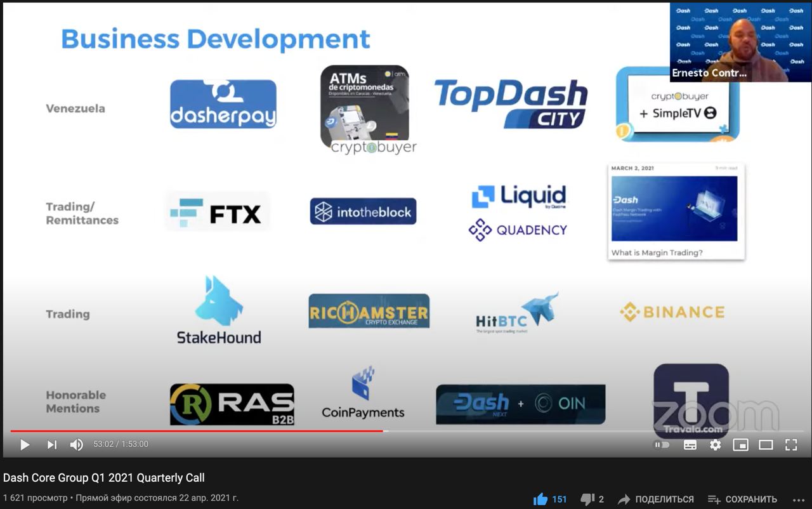
Task: Play the paused video
Action: [25, 445]
